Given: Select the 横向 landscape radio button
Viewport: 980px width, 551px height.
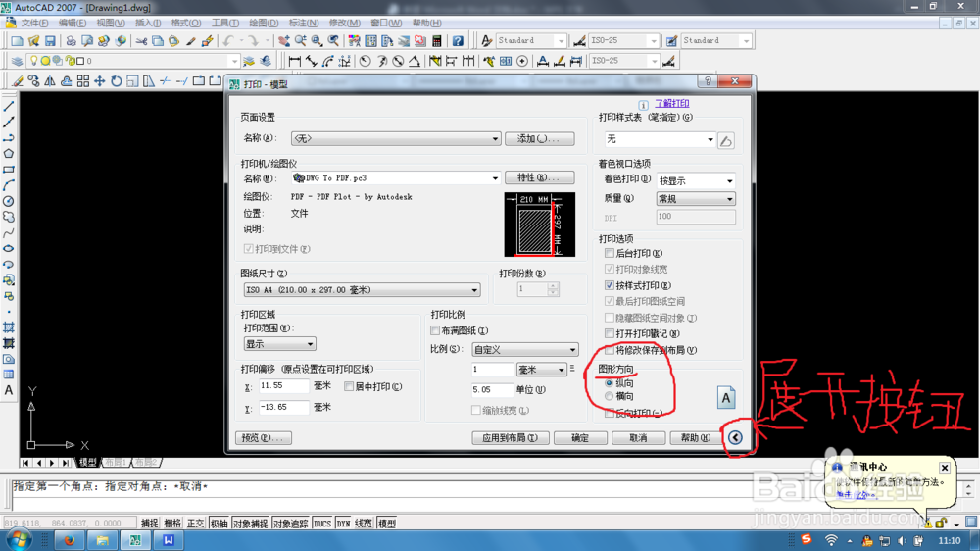Looking at the screenshot, I should coord(609,396).
